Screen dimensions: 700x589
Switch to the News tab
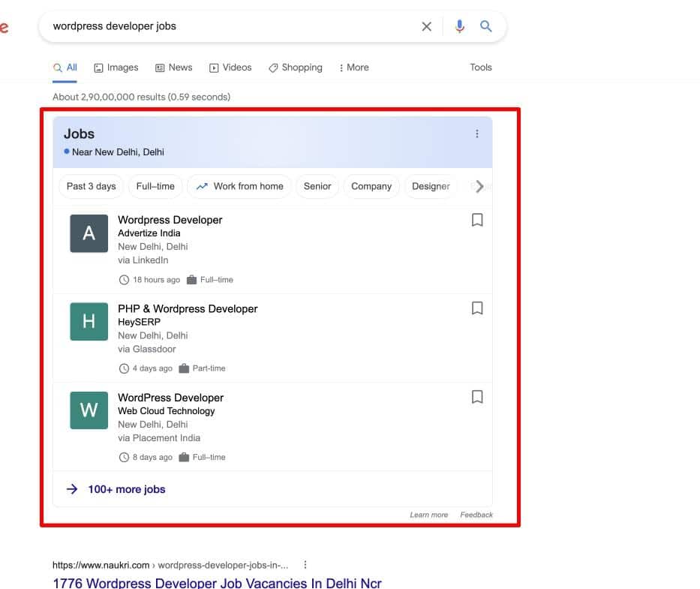tap(173, 68)
